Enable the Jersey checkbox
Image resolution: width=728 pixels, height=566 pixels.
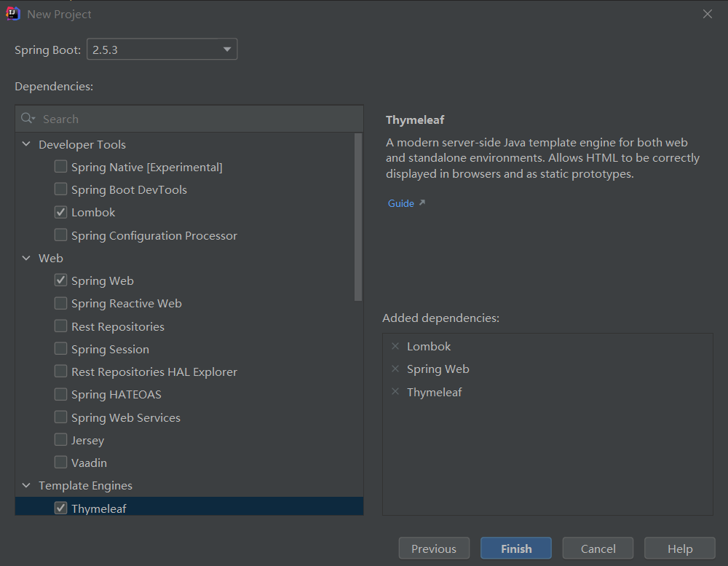point(60,439)
